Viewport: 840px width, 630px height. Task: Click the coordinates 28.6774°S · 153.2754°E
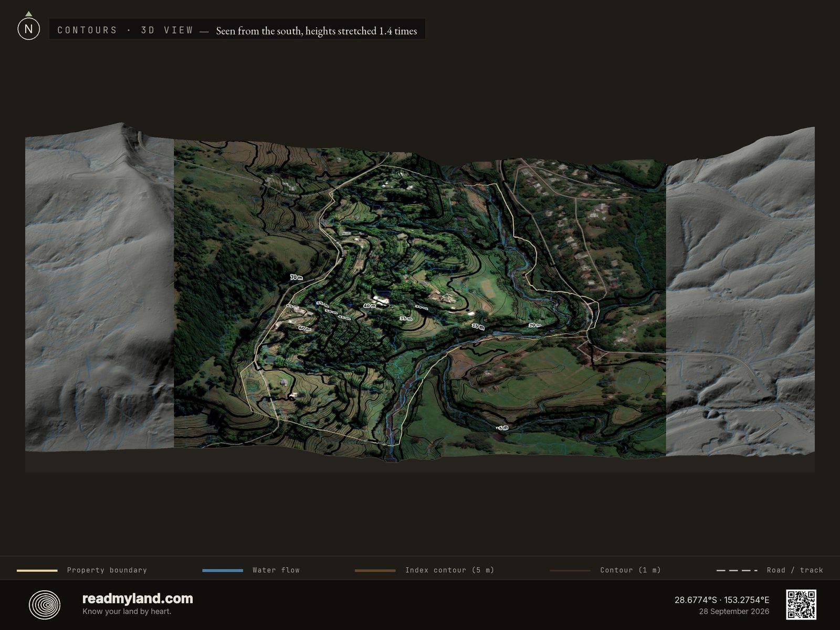(722, 600)
